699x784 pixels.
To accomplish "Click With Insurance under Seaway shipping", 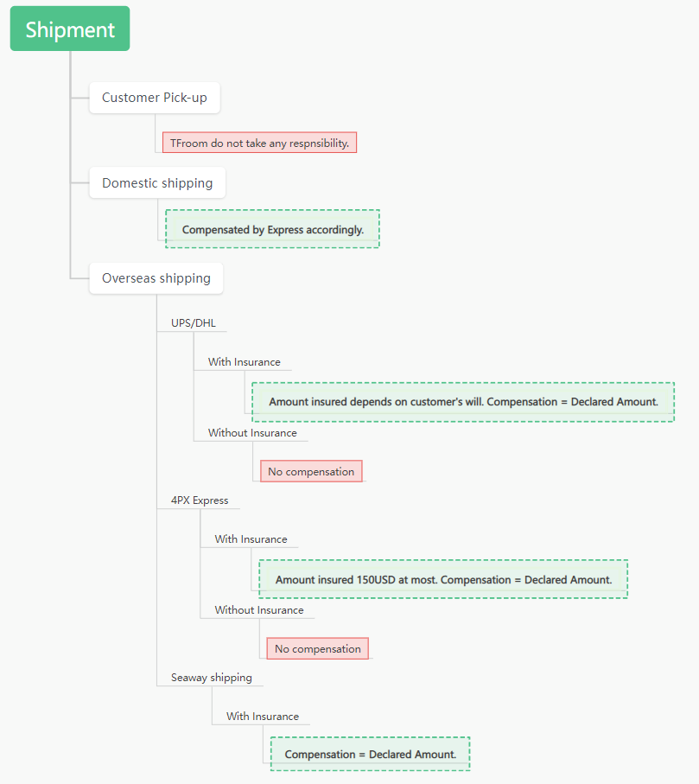I will point(263,717).
